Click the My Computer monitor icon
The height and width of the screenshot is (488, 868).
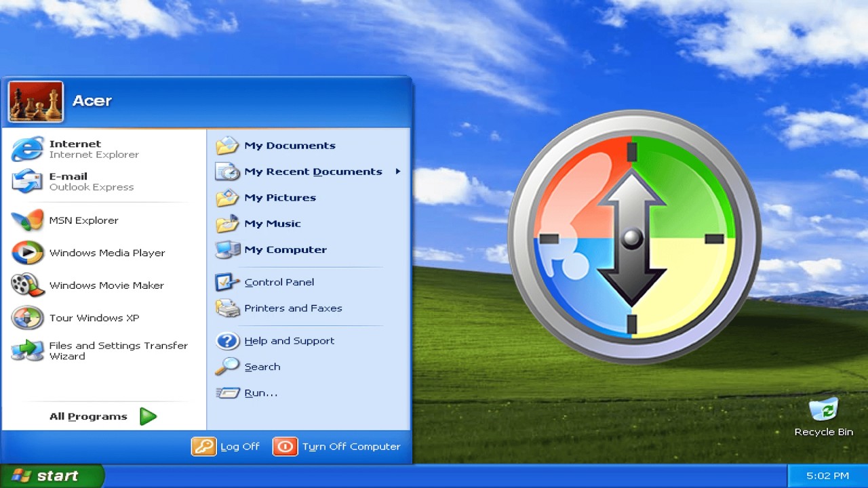[227, 249]
